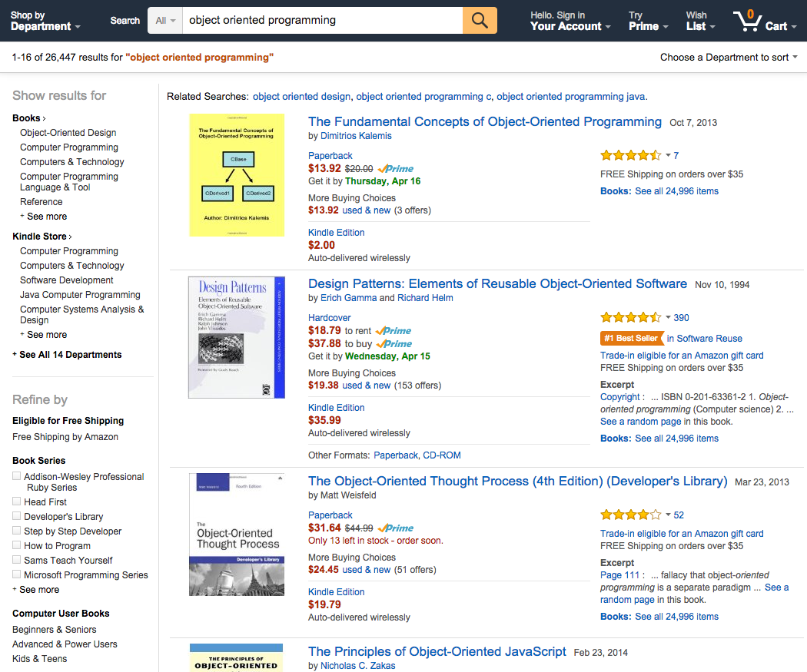Click Trade-in eligible link for Design Patterns

(682, 356)
